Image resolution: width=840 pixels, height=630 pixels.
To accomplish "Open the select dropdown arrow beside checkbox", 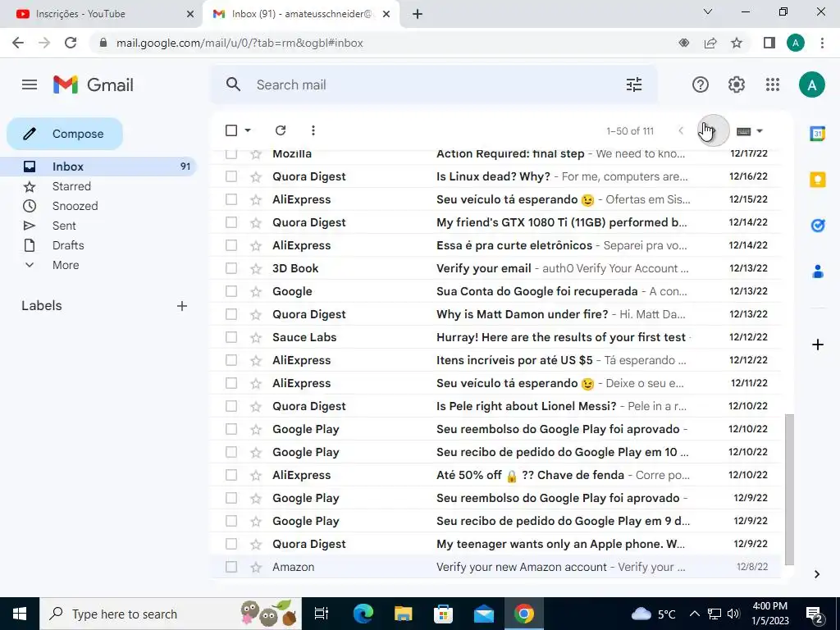I will [248, 130].
